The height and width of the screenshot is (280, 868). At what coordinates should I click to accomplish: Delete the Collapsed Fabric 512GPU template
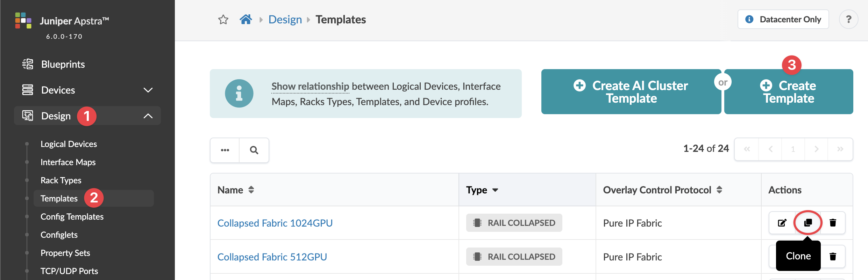[833, 257]
